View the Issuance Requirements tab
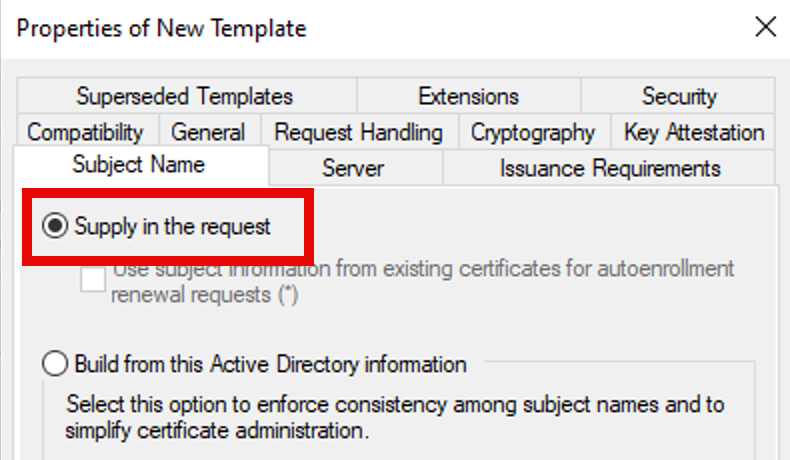Viewport: 790px width, 460px height. pyautogui.click(x=610, y=168)
